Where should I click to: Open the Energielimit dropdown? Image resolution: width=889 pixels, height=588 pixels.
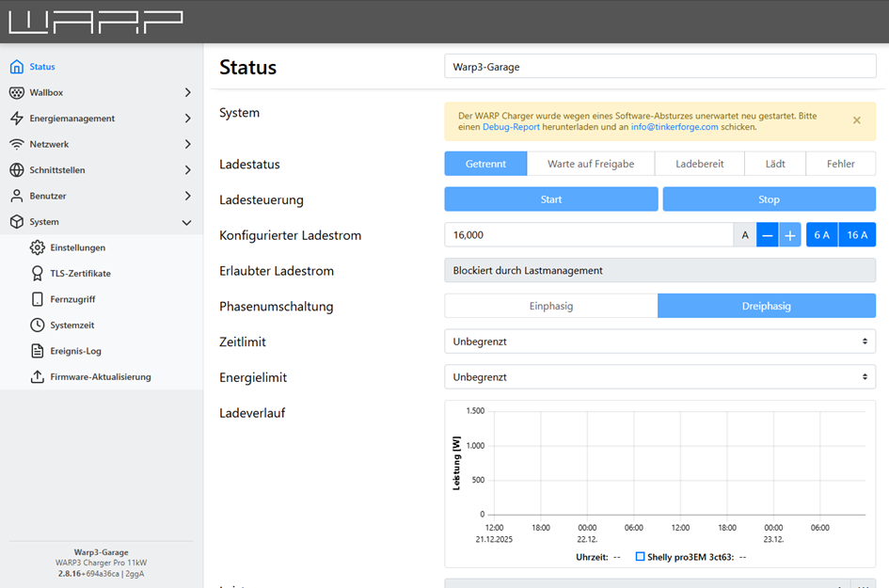click(659, 377)
